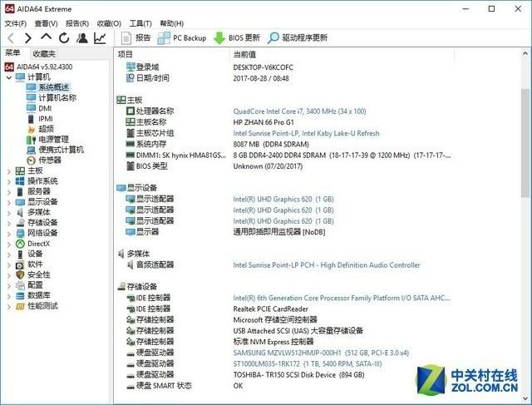Click the 安全性 shield icon

pyautogui.click(x=20, y=274)
